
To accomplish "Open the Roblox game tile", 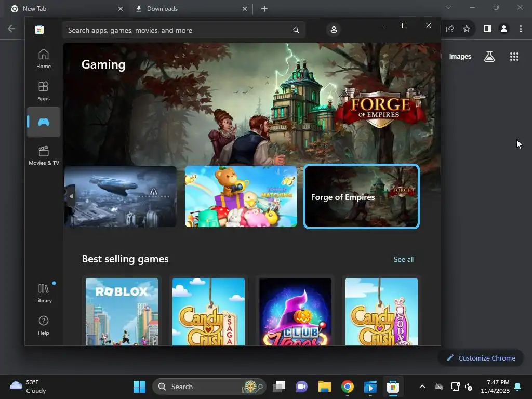I will pyautogui.click(x=122, y=312).
